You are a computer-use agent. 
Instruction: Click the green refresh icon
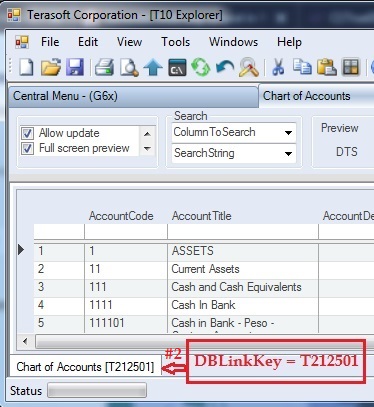[201, 67]
